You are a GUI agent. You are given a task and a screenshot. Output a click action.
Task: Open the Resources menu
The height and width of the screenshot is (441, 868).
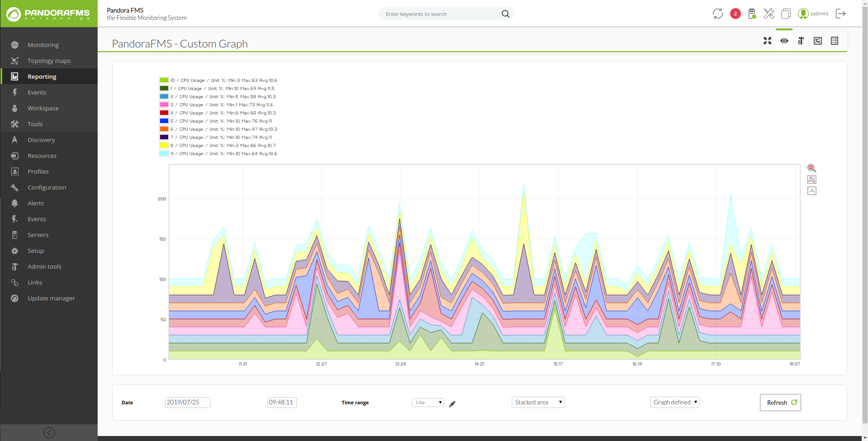[x=49, y=156]
